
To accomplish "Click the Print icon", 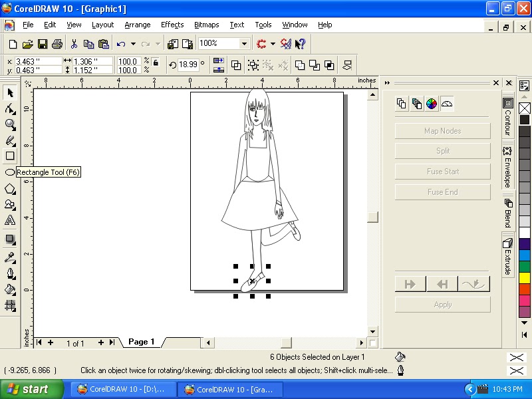I will click(x=57, y=44).
